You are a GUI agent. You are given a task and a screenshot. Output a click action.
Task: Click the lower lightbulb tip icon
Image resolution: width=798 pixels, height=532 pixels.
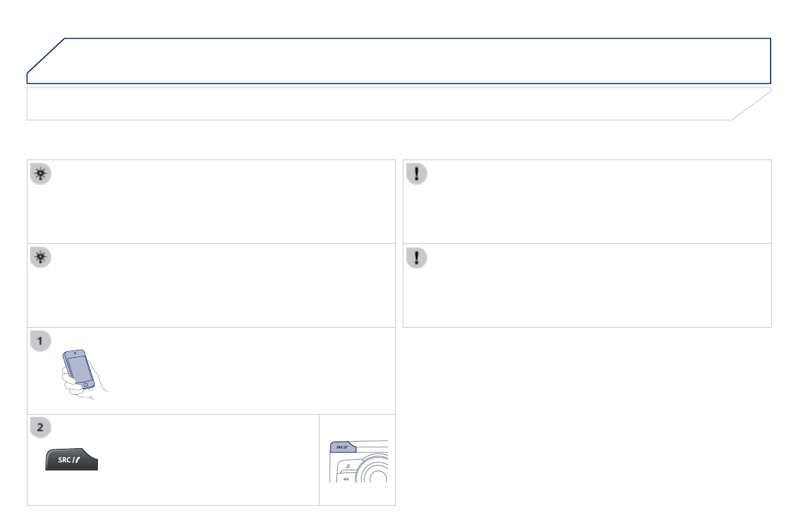41,258
